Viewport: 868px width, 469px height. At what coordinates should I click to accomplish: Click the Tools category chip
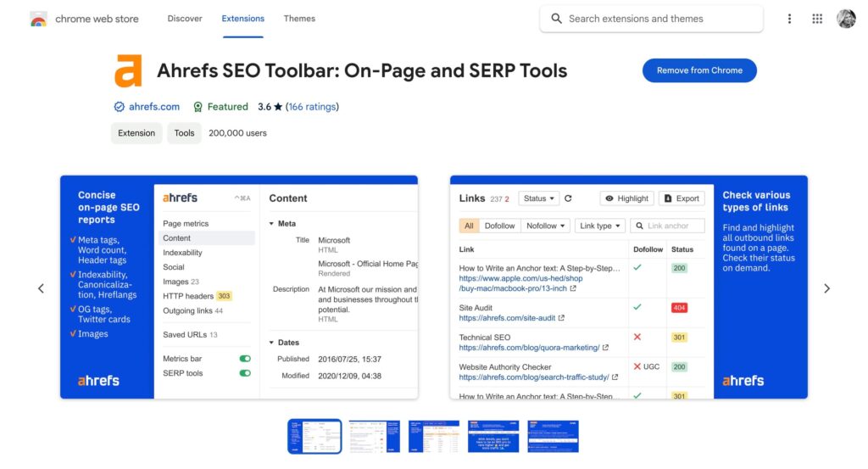pos(184,133)
